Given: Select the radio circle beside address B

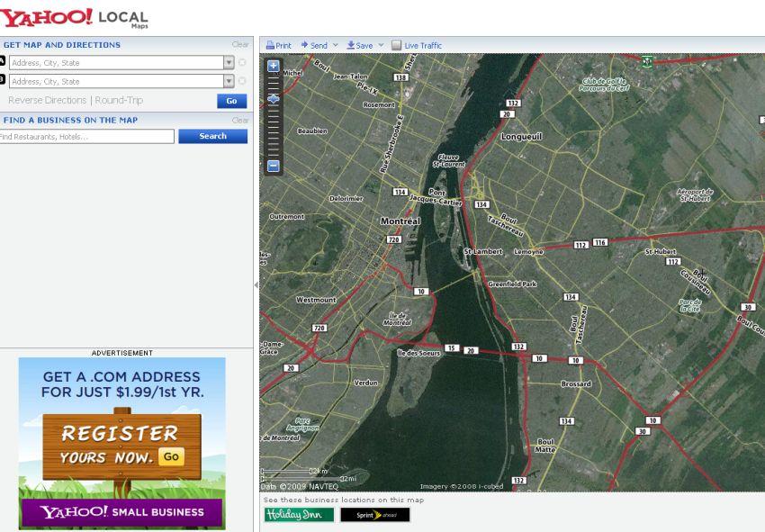Looking at the screenshot, I should click(242, 81).
